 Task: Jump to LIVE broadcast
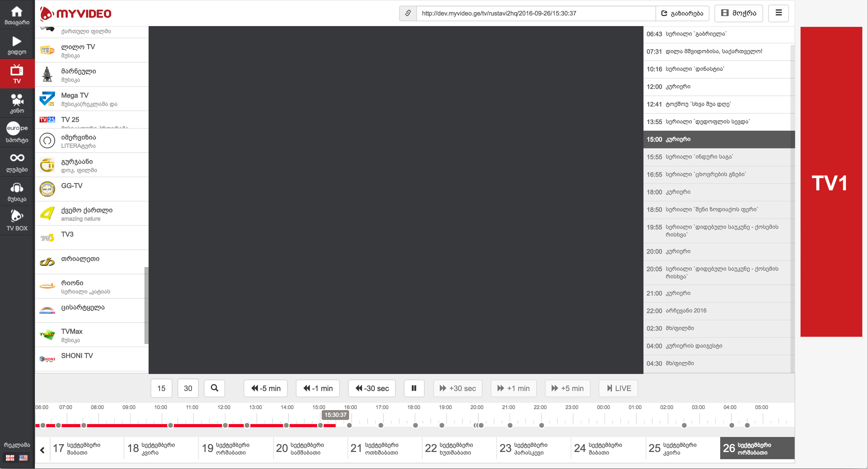click(x=619, y=388)
